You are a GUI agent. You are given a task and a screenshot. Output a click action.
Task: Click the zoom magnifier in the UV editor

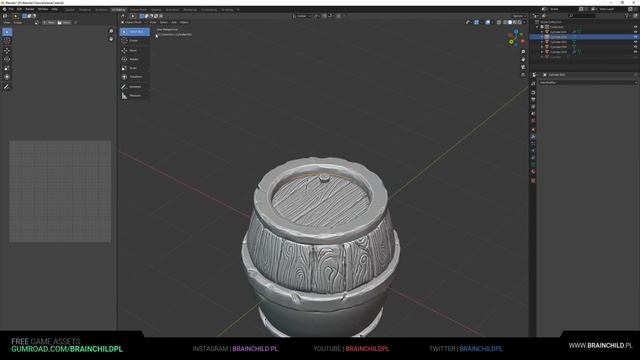pos(111,31)
